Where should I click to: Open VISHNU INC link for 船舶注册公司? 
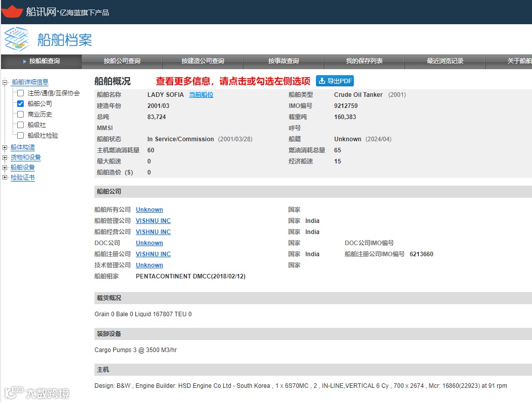pyautogui.click(x=153, y=254)
